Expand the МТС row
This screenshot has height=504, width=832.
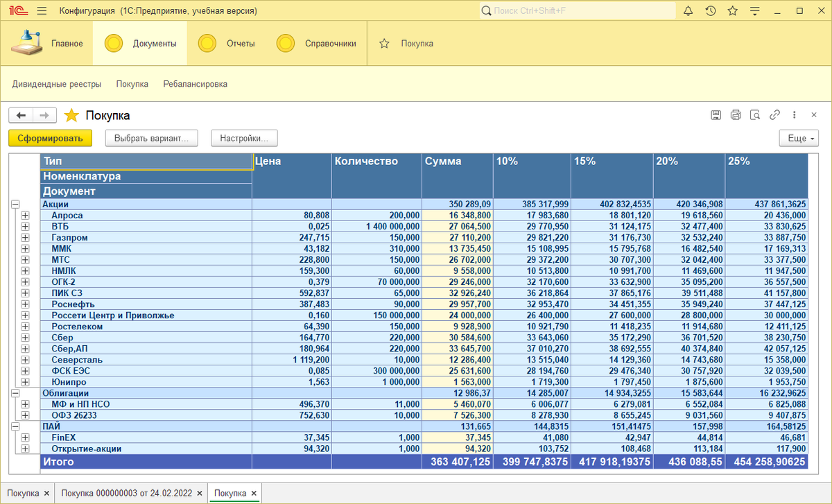(26, 260)
